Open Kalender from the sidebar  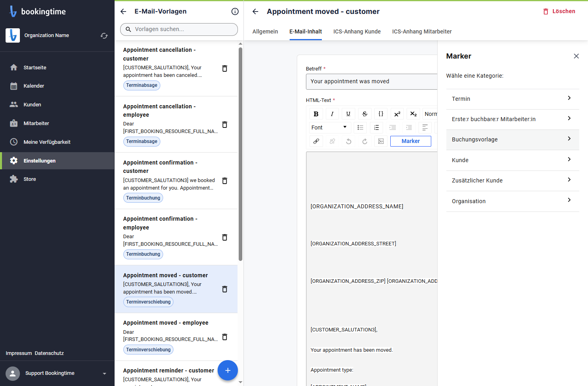57,86
